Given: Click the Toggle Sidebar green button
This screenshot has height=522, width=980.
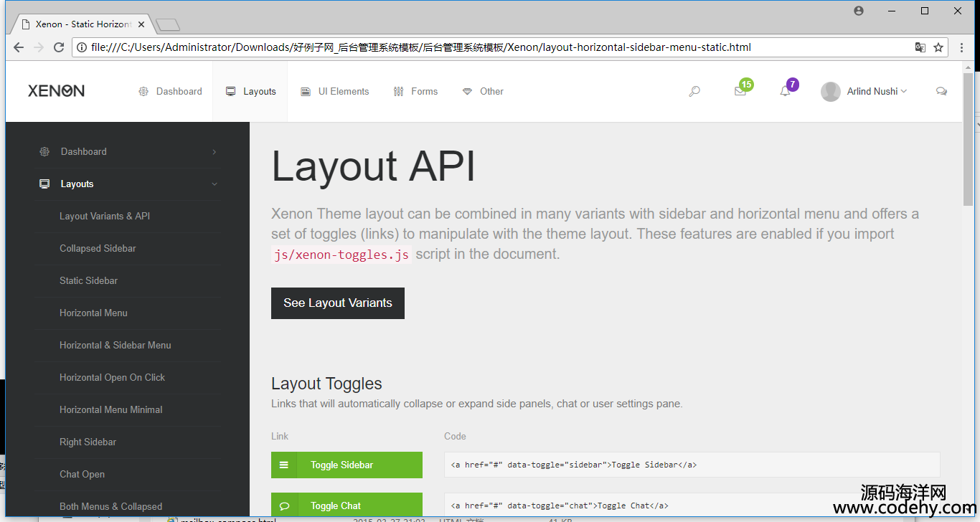Looking at the screenshot, I should click(347, 465).
